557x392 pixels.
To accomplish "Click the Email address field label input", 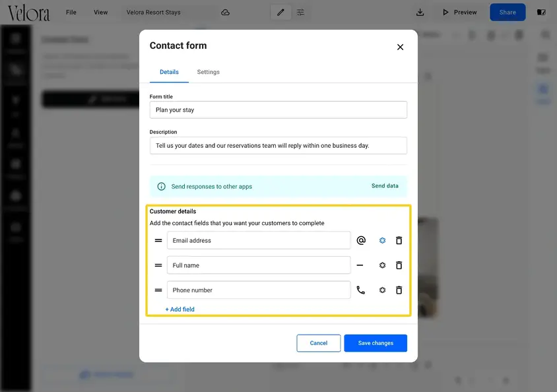I will pos(259,240).
